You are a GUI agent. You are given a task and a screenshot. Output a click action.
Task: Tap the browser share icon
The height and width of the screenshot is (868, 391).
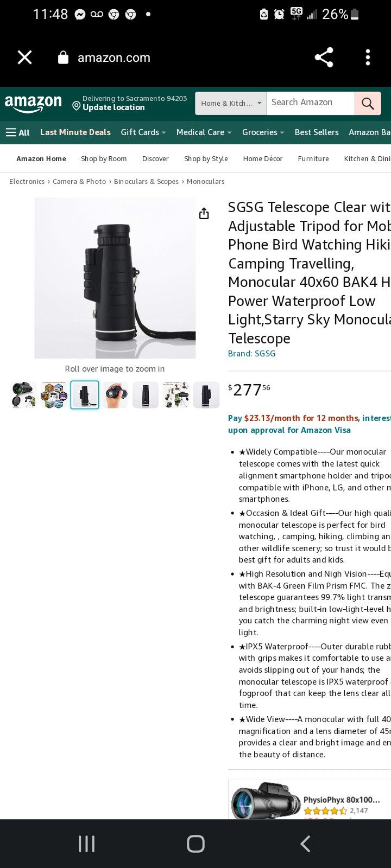coord(324,58)
